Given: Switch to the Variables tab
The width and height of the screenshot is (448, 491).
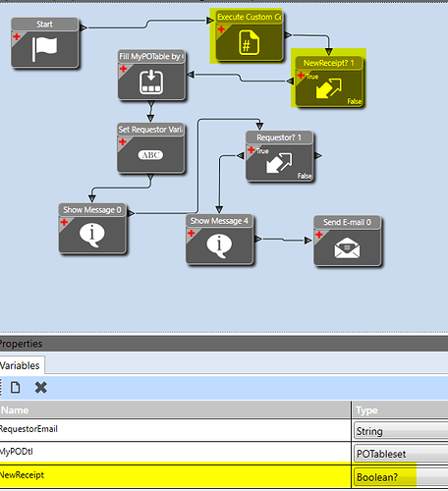Looking at the screenshot, I should pos(20,365).
